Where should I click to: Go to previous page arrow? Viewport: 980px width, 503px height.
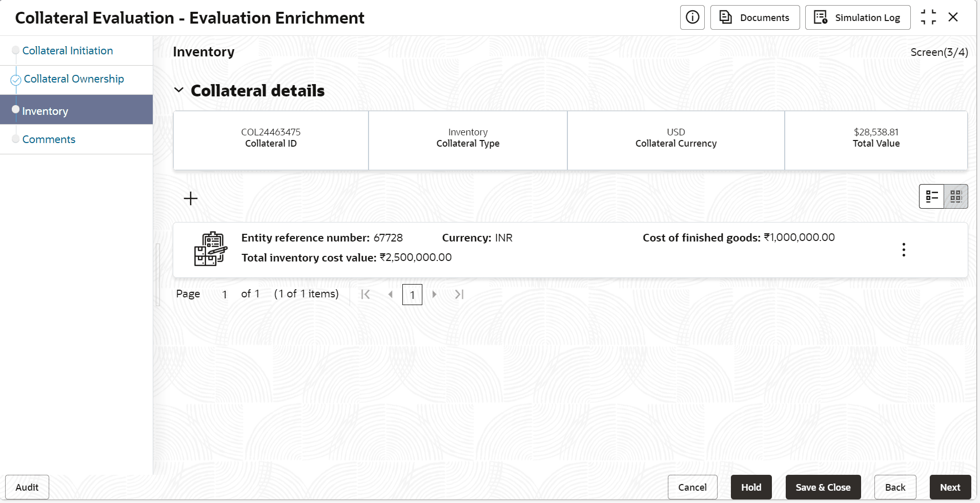click(391, 294)
